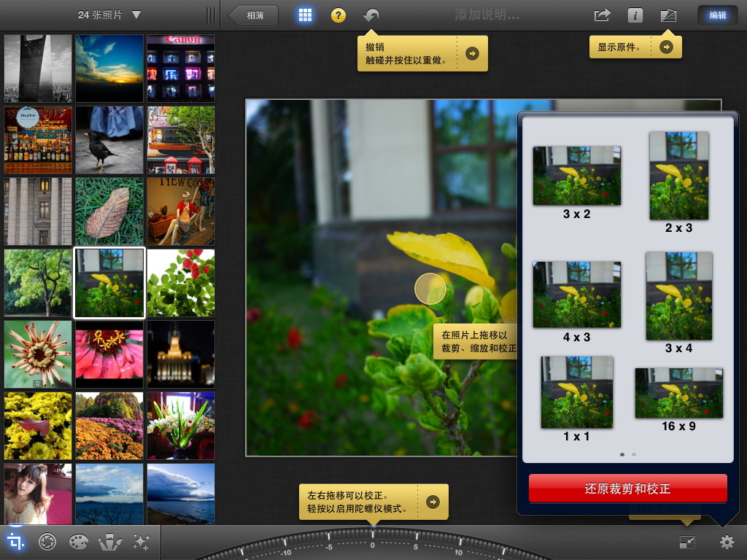This screenshot has width=747, height=560.
Task: Open the Effects tool
Action: pos(141,542)
